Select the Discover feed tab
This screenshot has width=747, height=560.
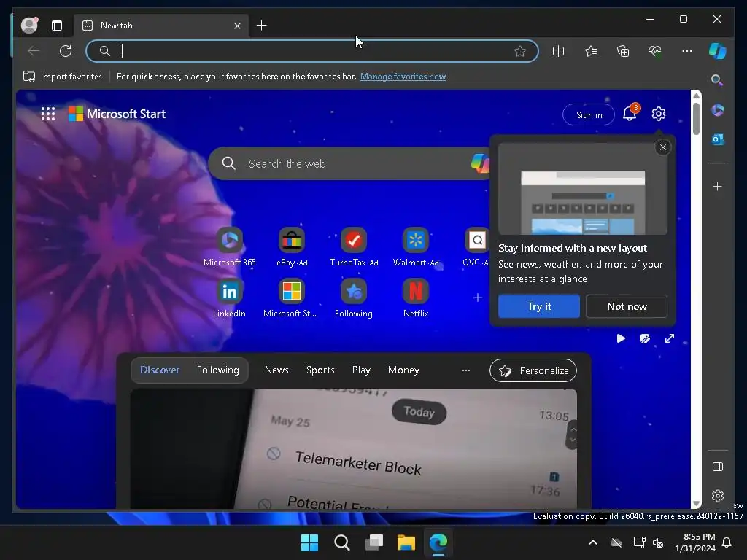[x=160, y=370]
